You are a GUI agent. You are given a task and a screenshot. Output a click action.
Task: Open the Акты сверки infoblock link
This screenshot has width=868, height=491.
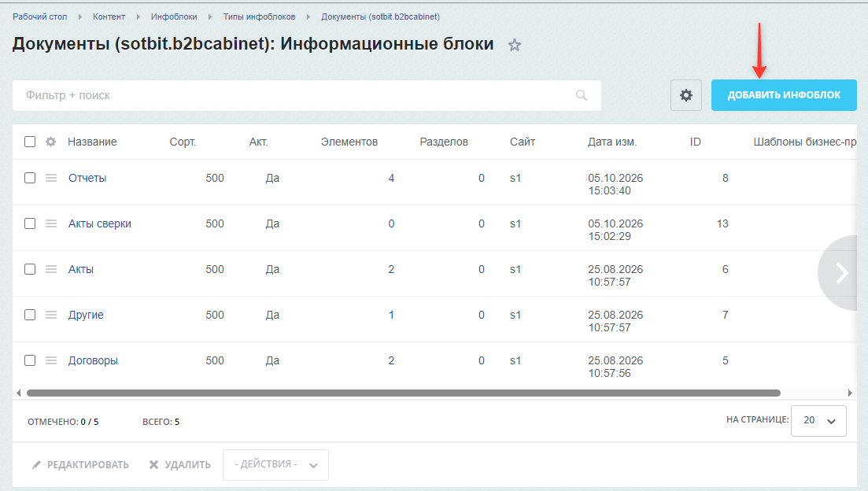[100, 223]
